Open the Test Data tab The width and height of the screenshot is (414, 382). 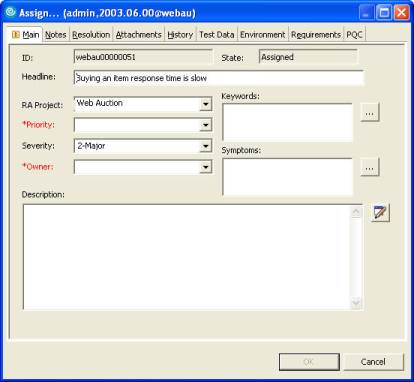(217, 35)
